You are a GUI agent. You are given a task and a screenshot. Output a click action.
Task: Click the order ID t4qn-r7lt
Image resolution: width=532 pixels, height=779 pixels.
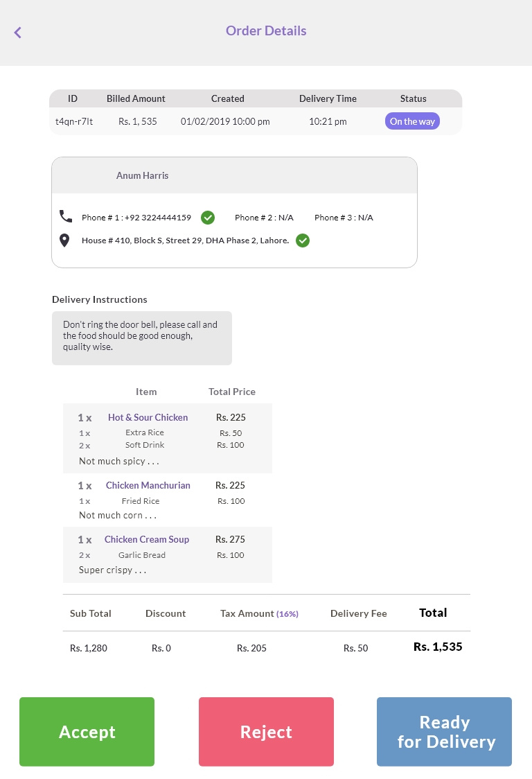74,122
